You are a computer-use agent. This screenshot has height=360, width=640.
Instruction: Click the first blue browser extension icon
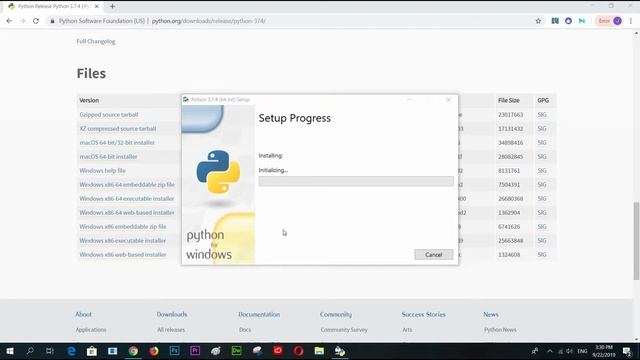pyautogui.click(x=555, y=21)
